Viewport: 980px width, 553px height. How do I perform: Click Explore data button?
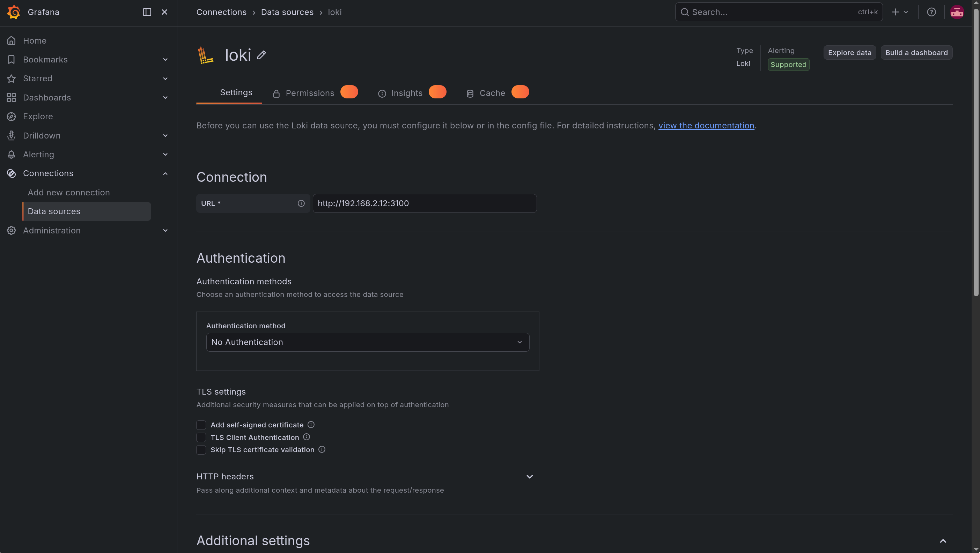point(849,53)
